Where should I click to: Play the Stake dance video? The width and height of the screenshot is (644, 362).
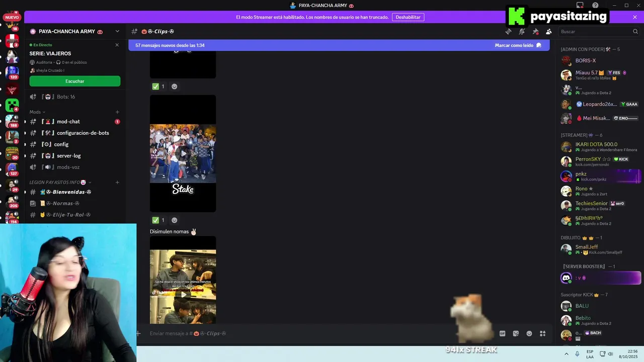183,153
